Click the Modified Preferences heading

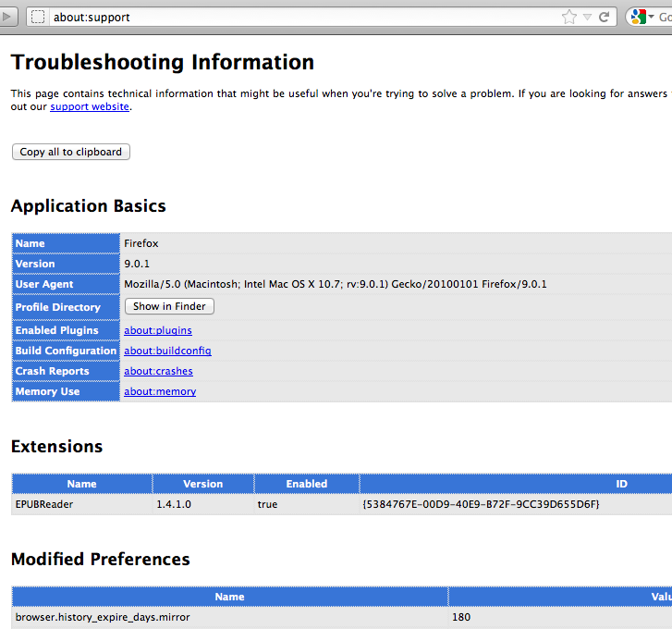click(x=100, y=559)
